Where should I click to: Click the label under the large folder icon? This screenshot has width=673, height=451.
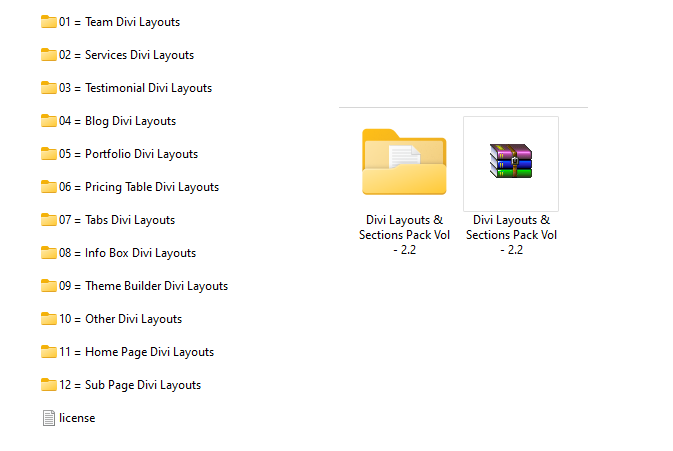pyautogui.click(x=404, y=235)
